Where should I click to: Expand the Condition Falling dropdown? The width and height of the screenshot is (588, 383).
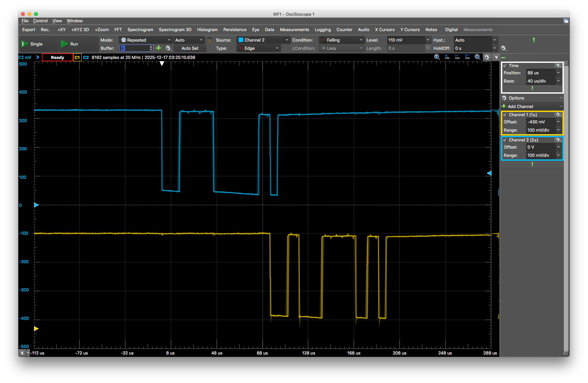pyautogui.click(x=341, y=40)
